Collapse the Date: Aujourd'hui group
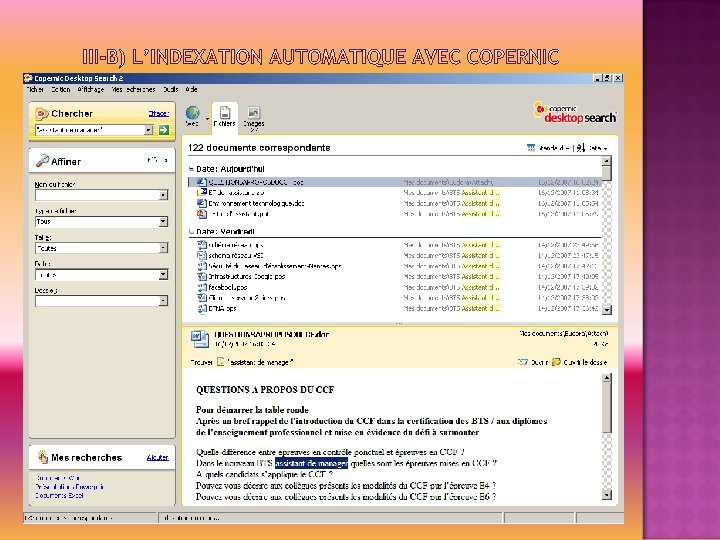720x540 pixels. pyautogui.click(x=191, y=169)
